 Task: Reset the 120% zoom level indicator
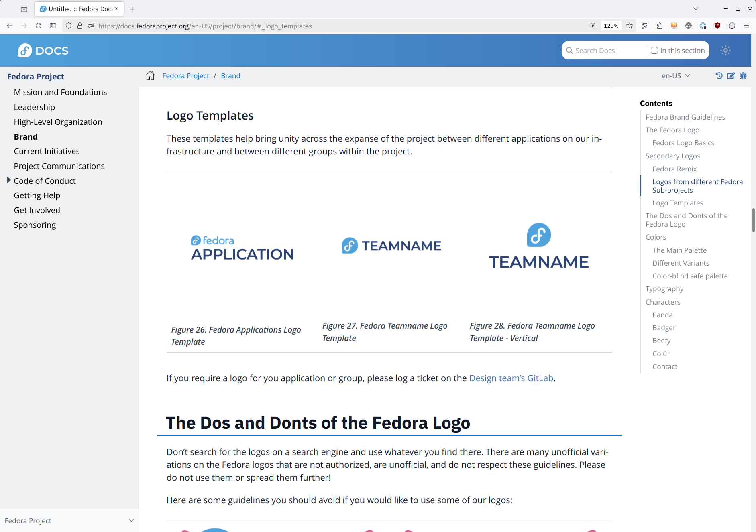[611, 26]
